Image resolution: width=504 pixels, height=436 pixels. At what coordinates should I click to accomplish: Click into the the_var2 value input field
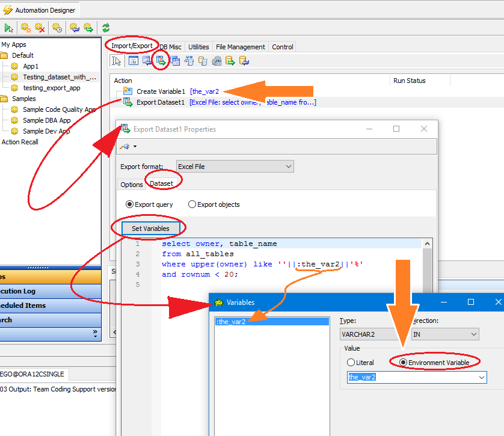[x=412, y=377]
